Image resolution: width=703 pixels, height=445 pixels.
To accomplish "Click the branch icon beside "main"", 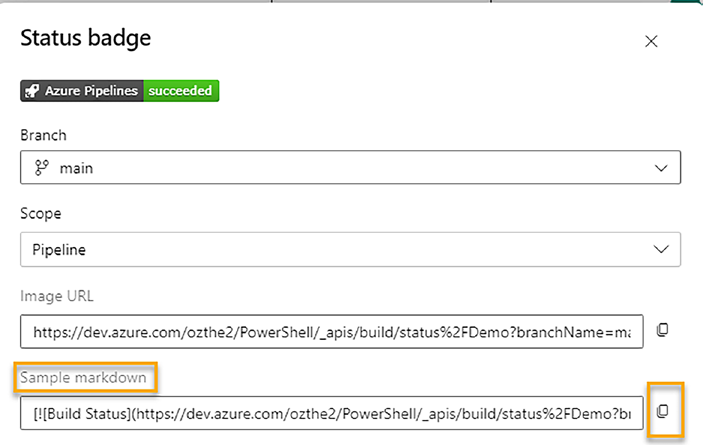I will [41, 168].
